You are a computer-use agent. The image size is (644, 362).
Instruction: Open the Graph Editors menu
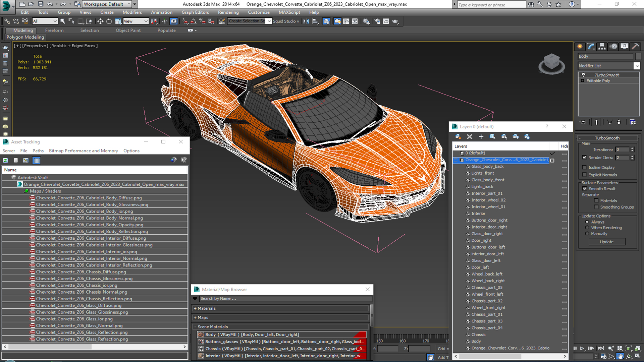[195, 12]
